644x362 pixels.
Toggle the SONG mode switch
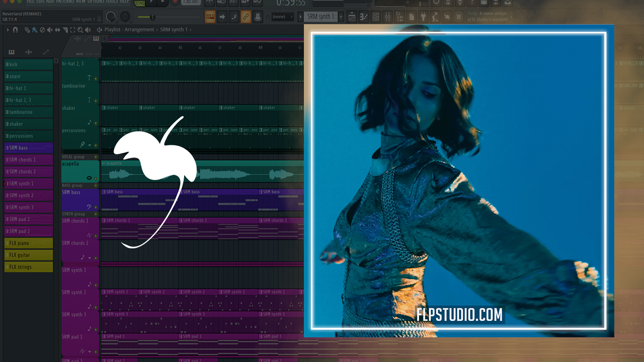[x=139, y=4]
